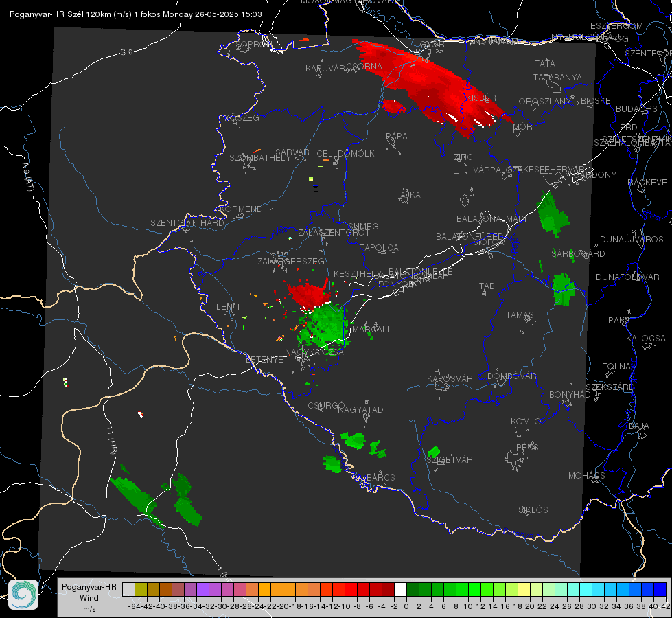This screenshot has height=618, width=672.
Task: Select the TAB town label
Action: pos(487,286)
